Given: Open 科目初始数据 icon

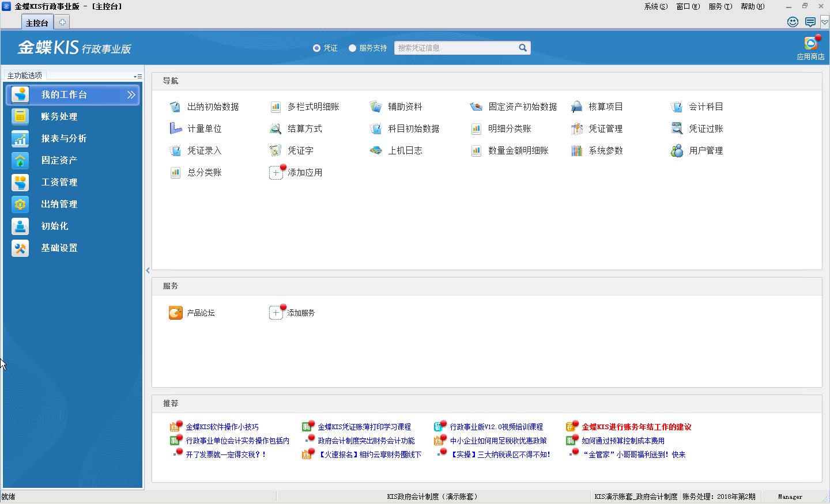Looking at the screenshot, I should point(376,128).
